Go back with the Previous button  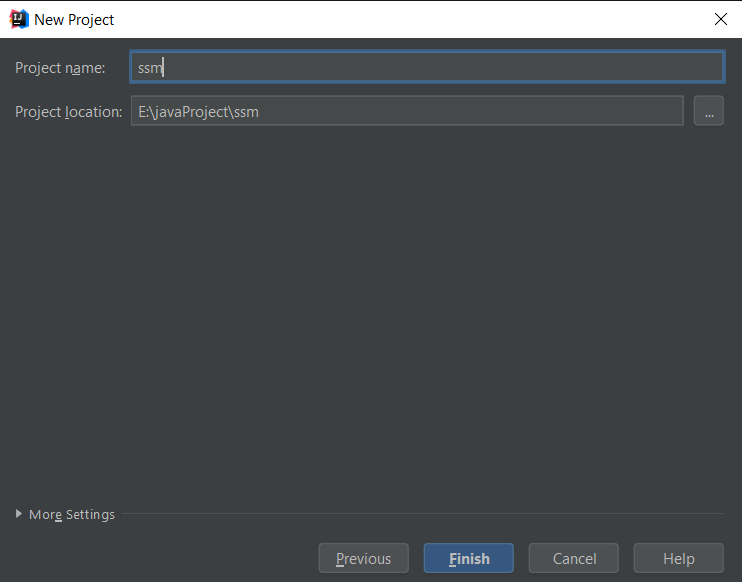click(x=363, y=558)
